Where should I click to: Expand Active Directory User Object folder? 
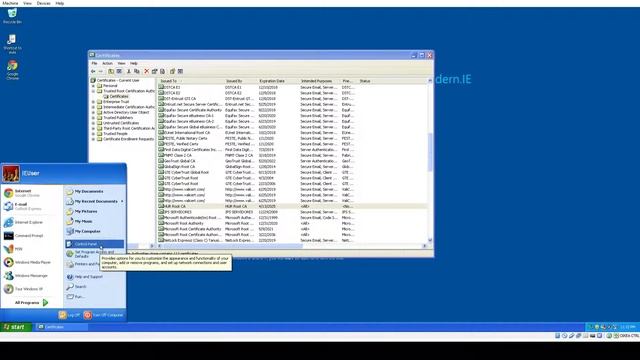pyautogui.click(x=93, y=113)
